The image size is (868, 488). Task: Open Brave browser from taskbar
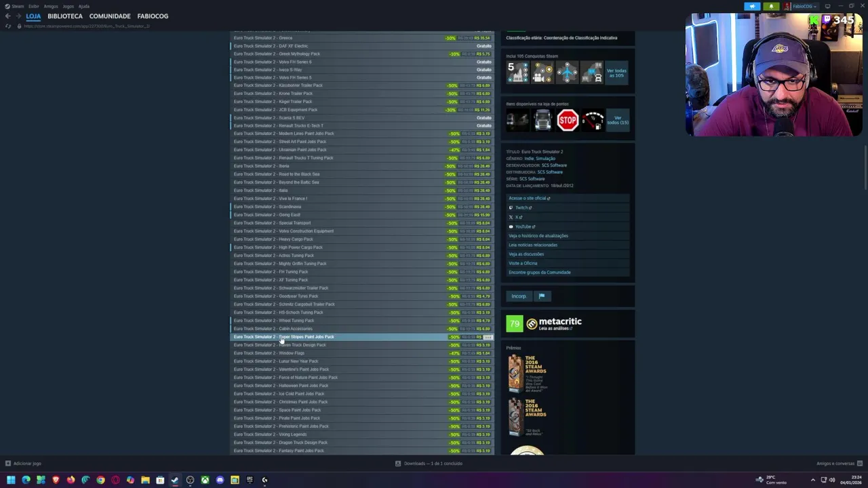56,480
